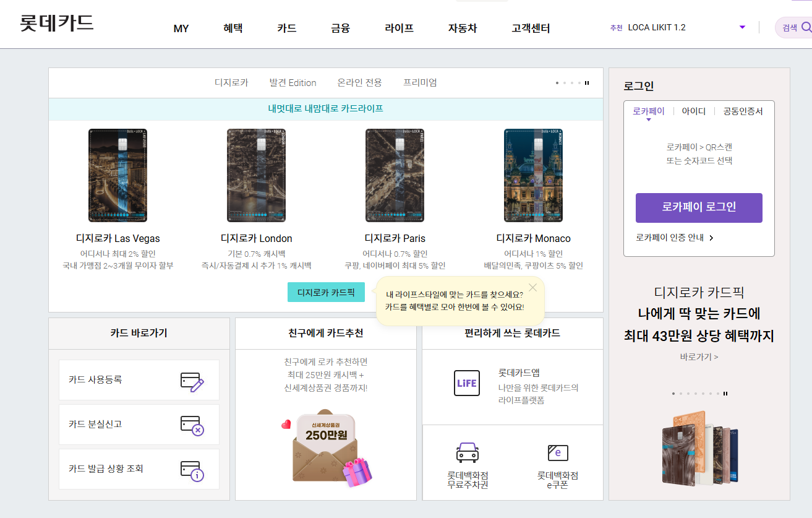The image size is (812, 518).
Task: Click the 카드 발급 상황 조회 info card icon
Action: pos(192,470)
